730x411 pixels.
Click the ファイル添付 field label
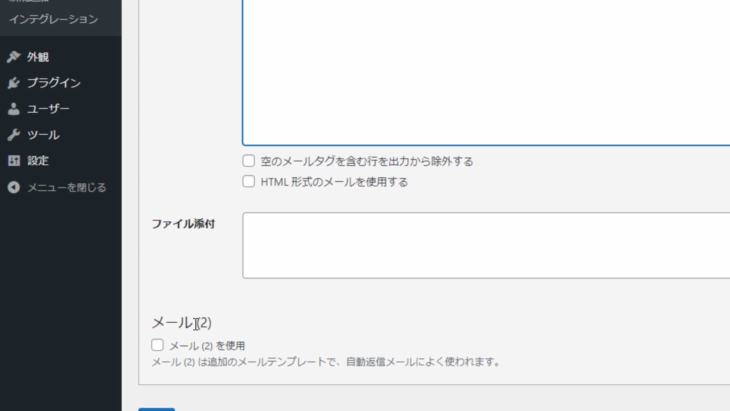click(x=183, y=224)
